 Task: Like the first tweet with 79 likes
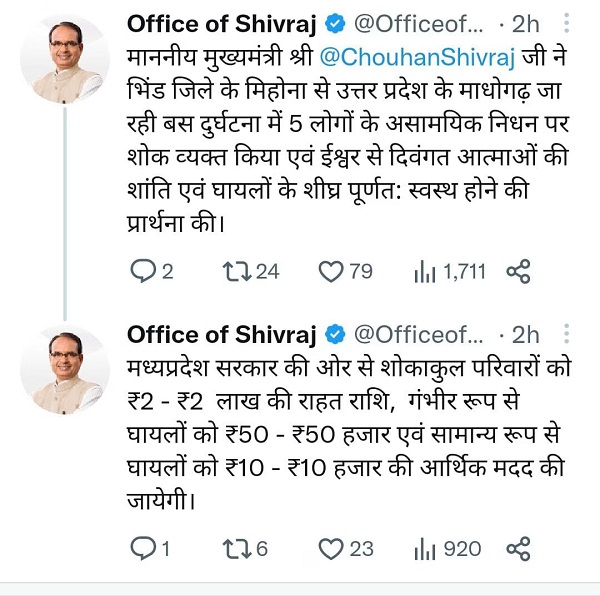pyautogui.click(x=331, y=271)
